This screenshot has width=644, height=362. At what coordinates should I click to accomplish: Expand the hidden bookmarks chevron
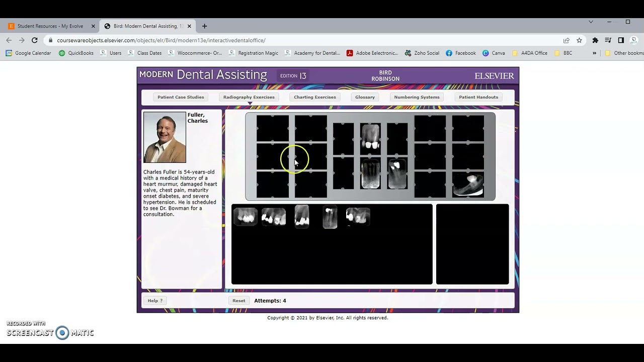pyautogui.click(x=594, y=53)
